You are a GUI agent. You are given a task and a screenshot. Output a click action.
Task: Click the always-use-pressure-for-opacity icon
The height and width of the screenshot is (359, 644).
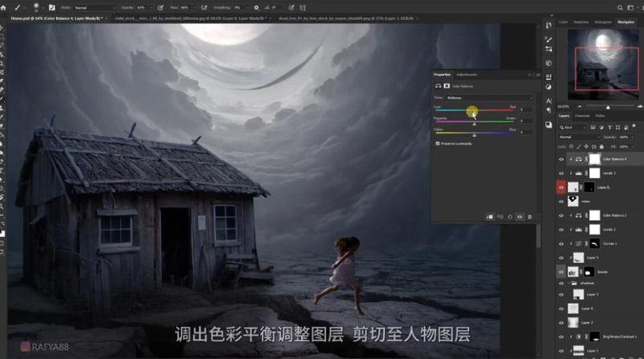(x=161, y=7)
